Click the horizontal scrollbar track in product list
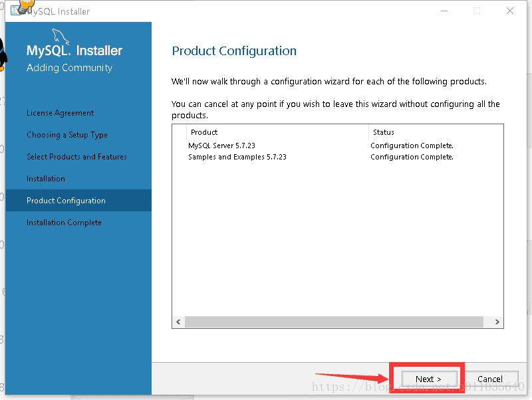The height and width of the screenshot is (400, 532). click(334, 322)
